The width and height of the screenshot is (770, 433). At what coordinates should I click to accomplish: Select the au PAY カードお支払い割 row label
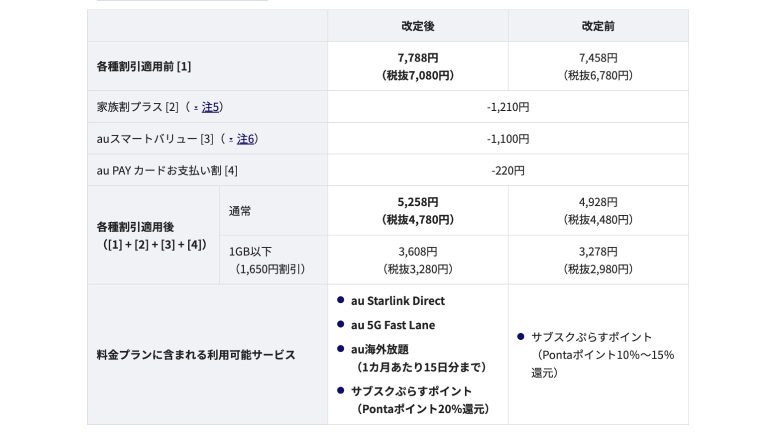click(167, 170)
